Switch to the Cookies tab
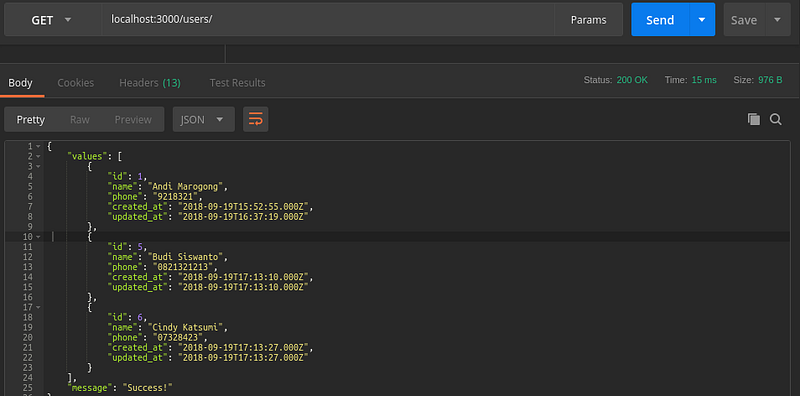The width and height of the screenshot is (800, 396). (x=76, y=83)
